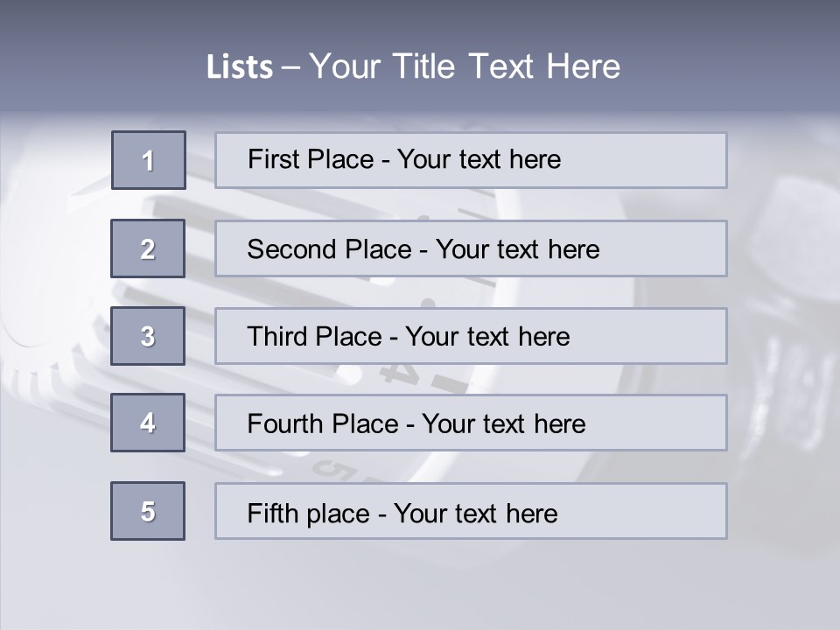
Task: Select the Fifth place text box
Action: (471, 511)
